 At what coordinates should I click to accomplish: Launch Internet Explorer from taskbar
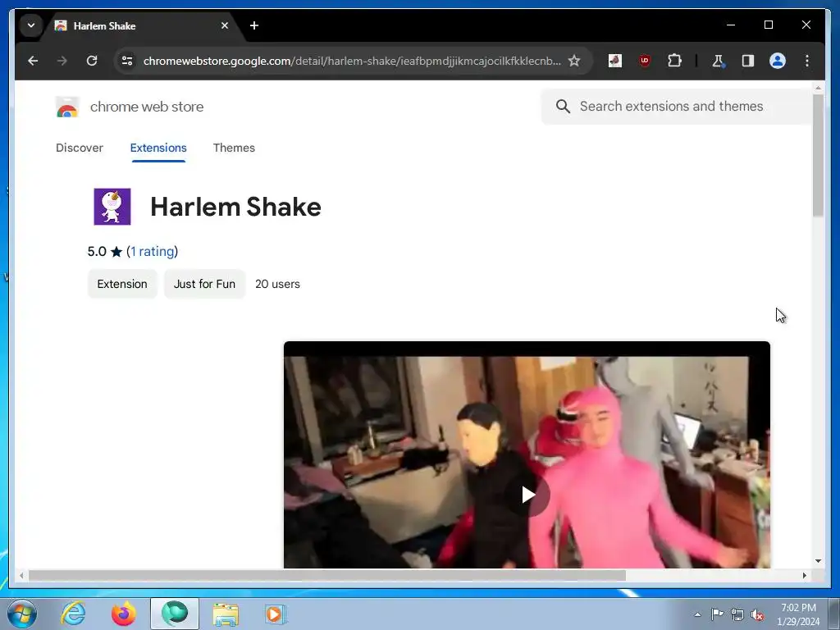point(73,614)
